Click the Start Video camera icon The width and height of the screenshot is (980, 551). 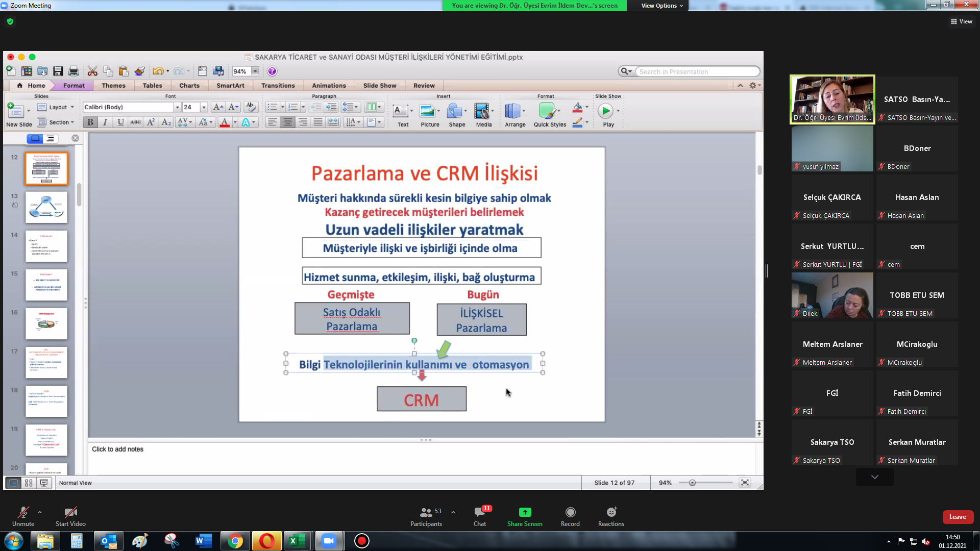click(x=70, y=512)
